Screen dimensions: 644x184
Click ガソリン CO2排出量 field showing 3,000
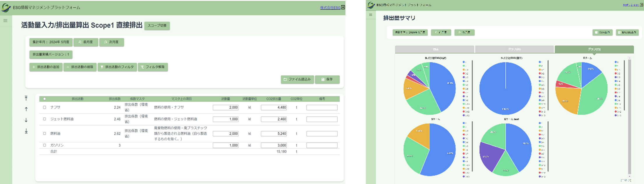click(x=274, y=145)
